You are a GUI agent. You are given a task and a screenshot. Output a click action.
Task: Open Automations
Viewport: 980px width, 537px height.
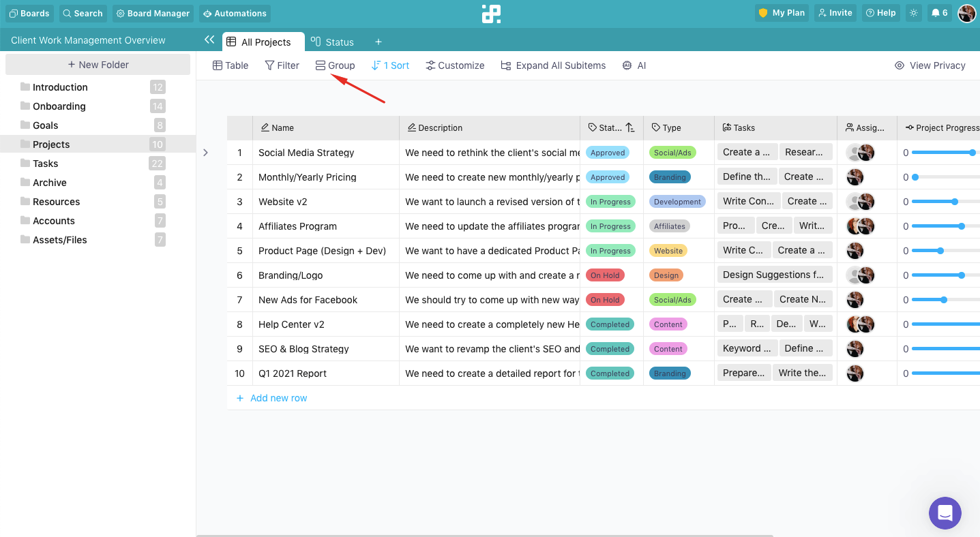click(235, 13)
